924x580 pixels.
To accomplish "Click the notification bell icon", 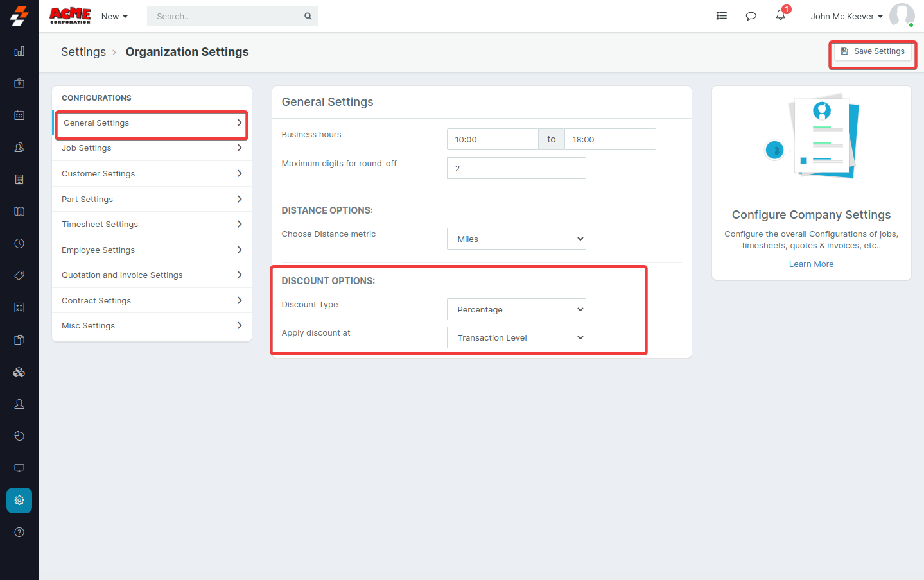I will tap(780, 15).
